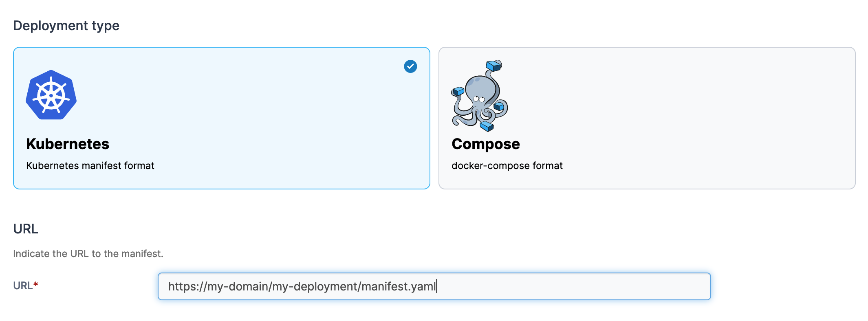The height and width of the screenshot is (321, 868).
Task: Click the URL section heading
Action: click(26, 229)
